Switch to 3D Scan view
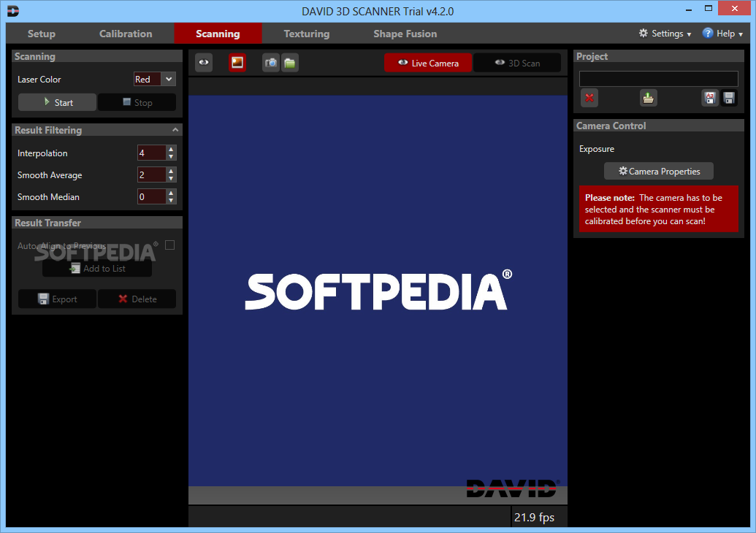756x533 pixels. [517, 63]
